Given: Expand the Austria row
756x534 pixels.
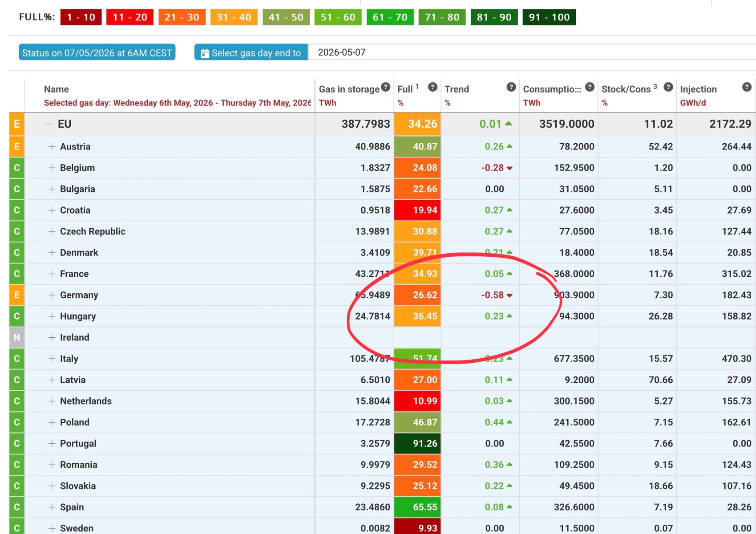Looking at the screenshot, I should click(52, 146).
